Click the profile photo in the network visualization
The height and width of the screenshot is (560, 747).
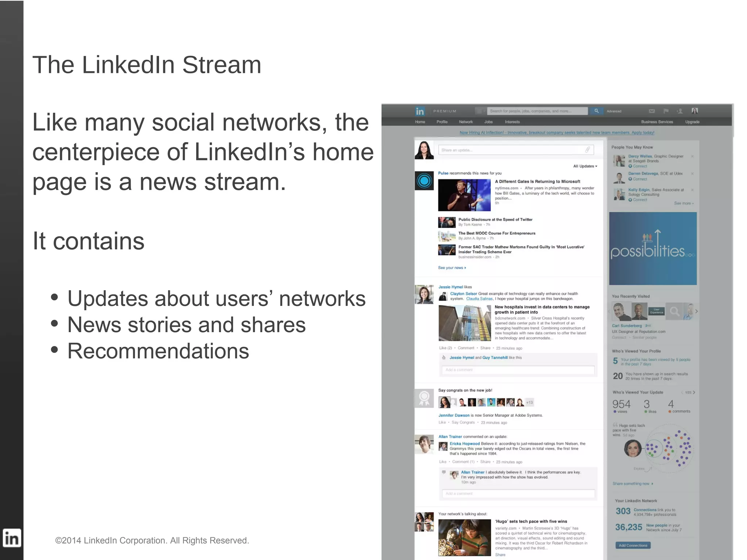tap(633, 448)
